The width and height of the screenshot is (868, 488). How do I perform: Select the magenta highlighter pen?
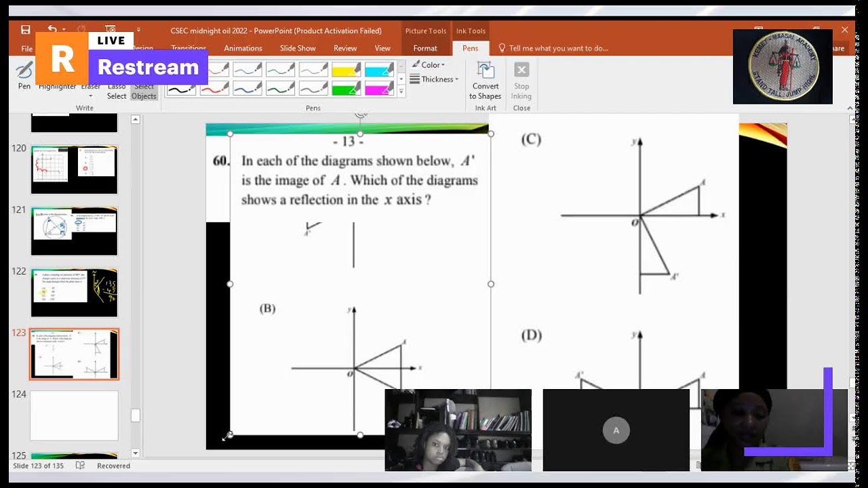[x=379, y=88]
